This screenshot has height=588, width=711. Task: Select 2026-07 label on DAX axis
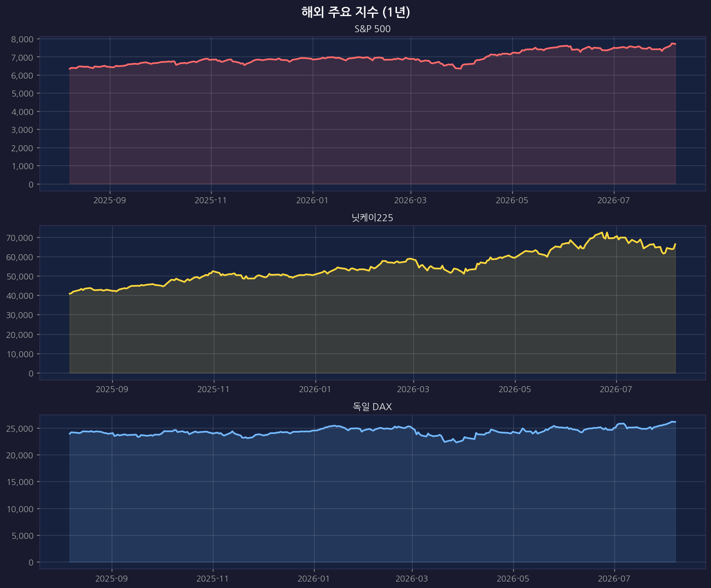point(614,578)
